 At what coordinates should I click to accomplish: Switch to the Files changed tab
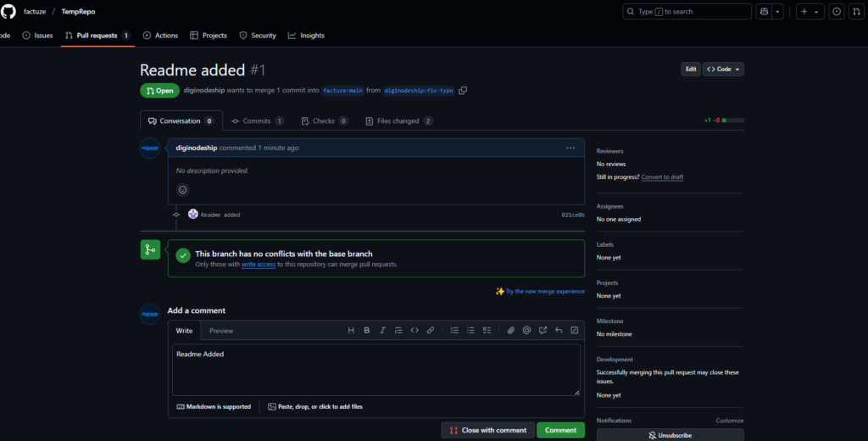click(x=398, y=121)
